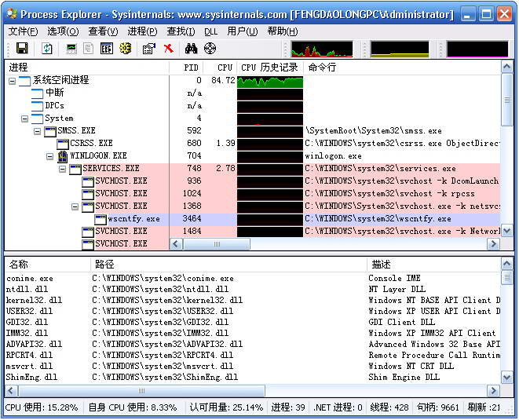Open the 进程(P) menu
Viewport: 519px width, 420px height.
142,31
